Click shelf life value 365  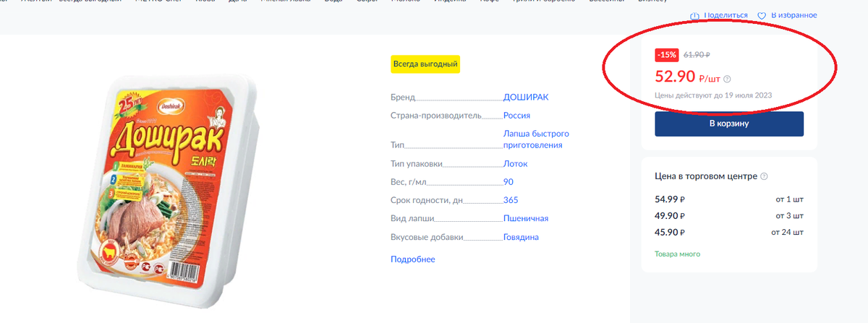pyautogui.click(x=511, y=200)
